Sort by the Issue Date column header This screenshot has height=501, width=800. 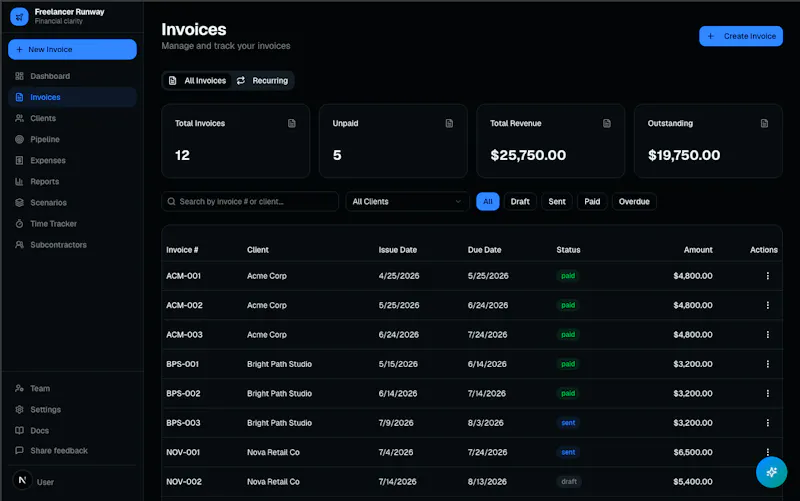point(397,250)
